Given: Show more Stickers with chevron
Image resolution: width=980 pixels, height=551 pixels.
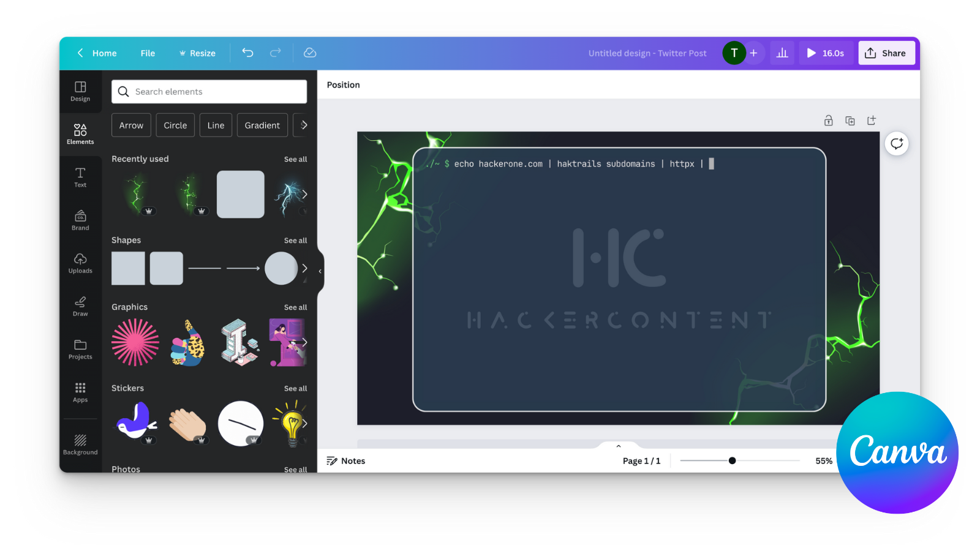Looking at the screenshot, I should click(304, 424).
